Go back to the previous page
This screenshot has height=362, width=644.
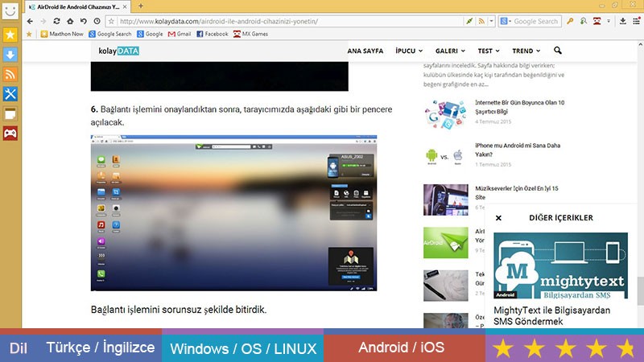coord(30,22)
